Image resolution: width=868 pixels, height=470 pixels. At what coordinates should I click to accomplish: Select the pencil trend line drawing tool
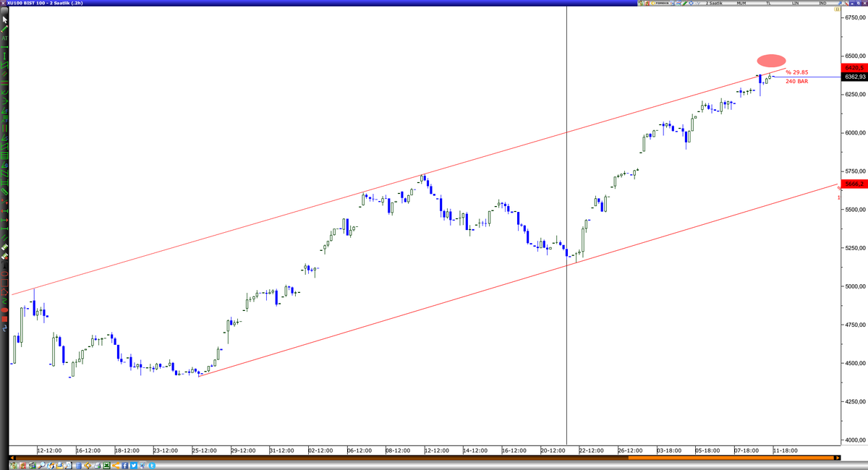click(x=5, y=29)
